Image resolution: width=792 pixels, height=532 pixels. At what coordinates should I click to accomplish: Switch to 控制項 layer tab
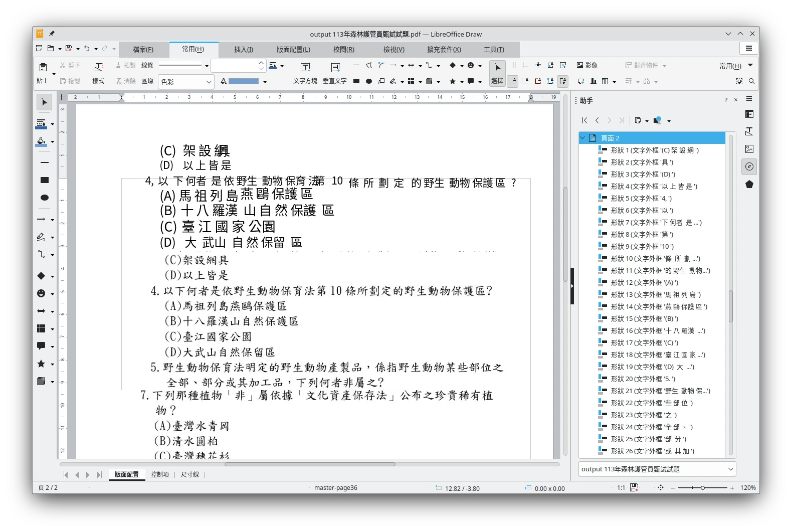click(160, 474)
